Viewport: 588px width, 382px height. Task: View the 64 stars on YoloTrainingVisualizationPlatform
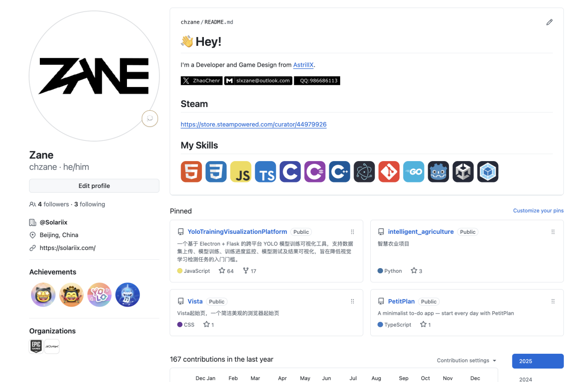226,271
